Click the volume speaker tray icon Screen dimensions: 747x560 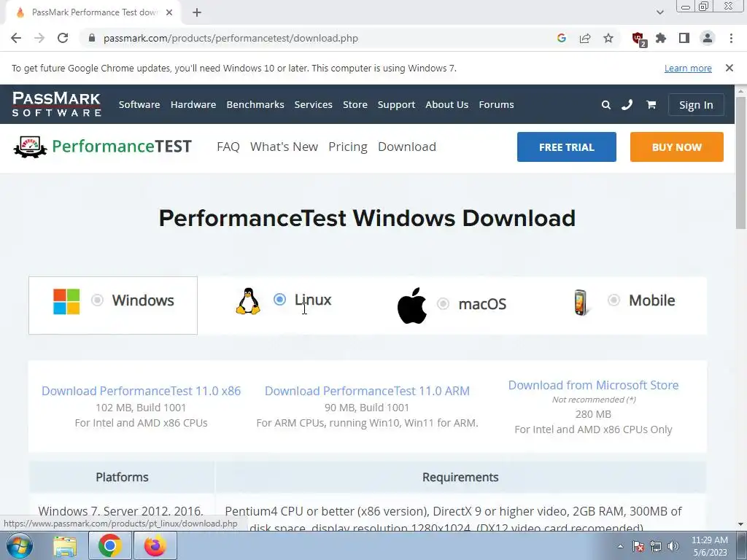pos(673,546)
